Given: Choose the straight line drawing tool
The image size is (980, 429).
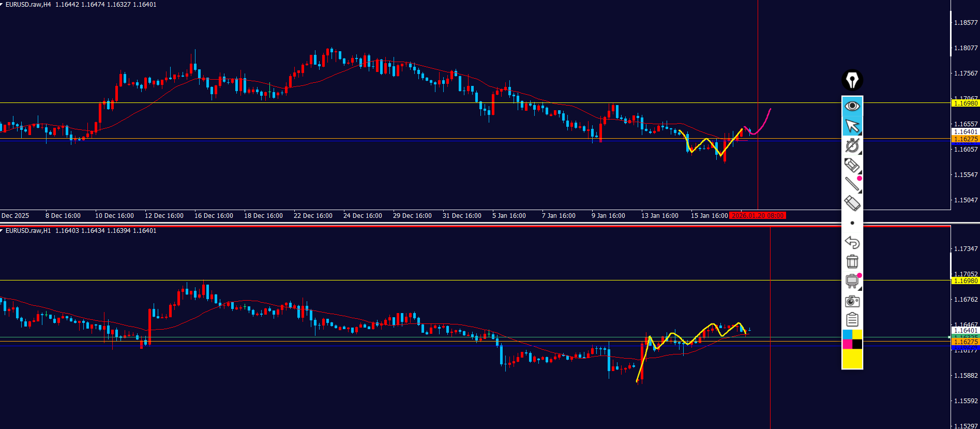Looking at the screenshot, I should point(852,184).
